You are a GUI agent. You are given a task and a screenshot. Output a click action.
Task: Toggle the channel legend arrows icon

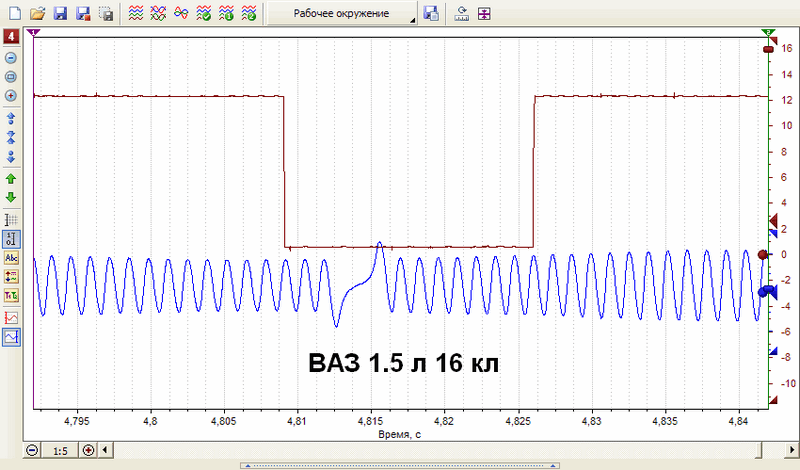tap(11, 277)
